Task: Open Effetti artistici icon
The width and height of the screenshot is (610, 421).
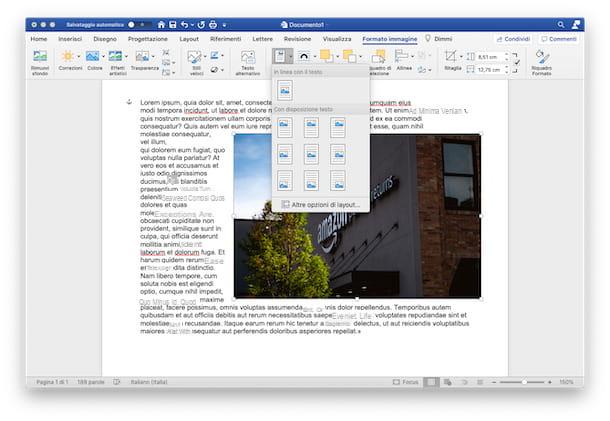Action: click(116, 56)
